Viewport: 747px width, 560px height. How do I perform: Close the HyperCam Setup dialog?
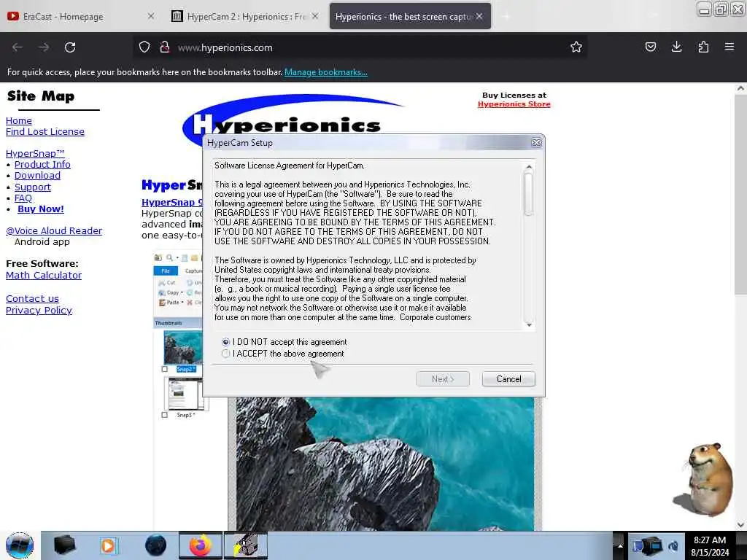536,142
